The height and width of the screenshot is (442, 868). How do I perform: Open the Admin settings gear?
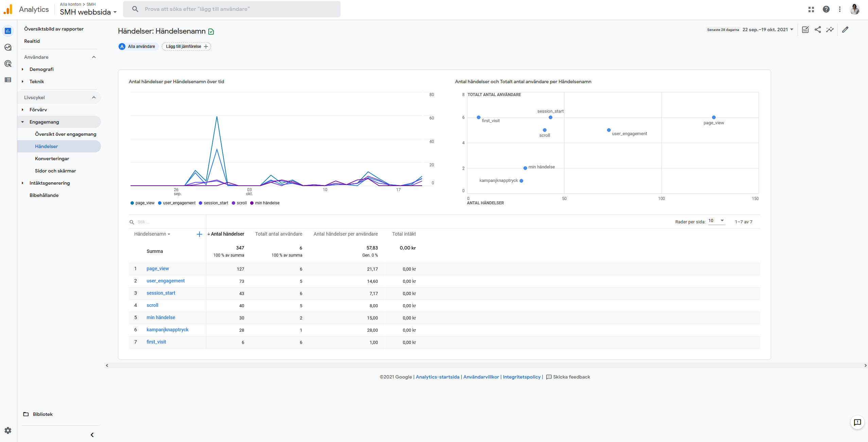coord(8,430)
